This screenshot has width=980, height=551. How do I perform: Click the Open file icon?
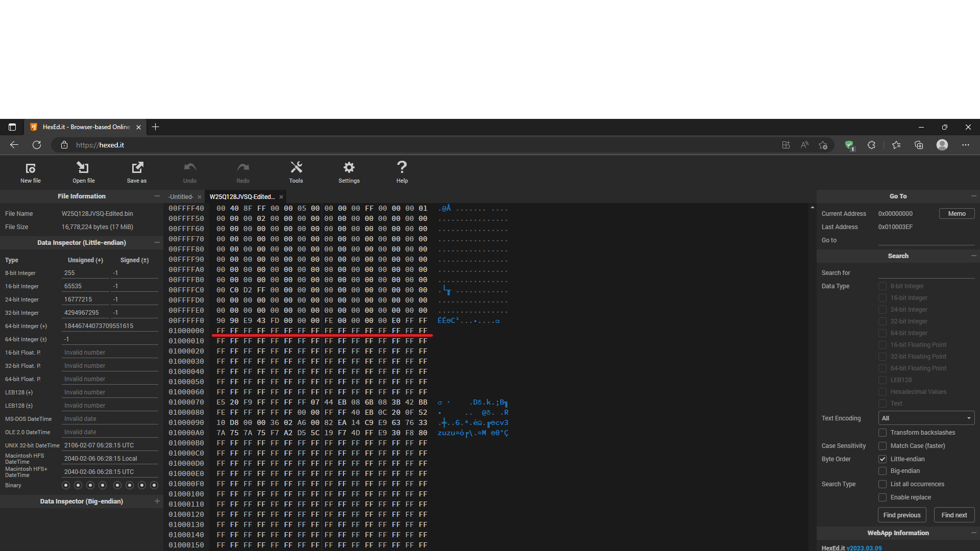tap(83, 172)
